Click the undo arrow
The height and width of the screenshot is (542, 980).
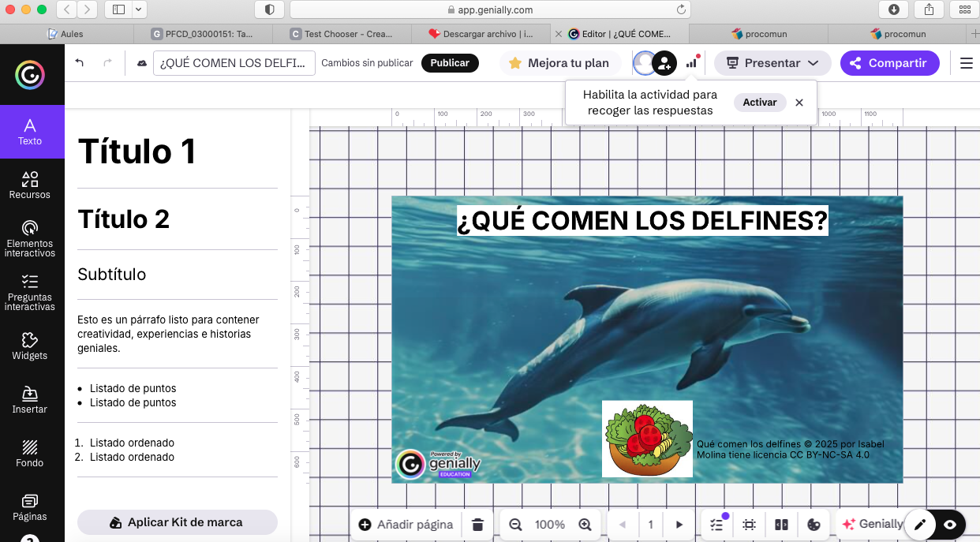80,63
